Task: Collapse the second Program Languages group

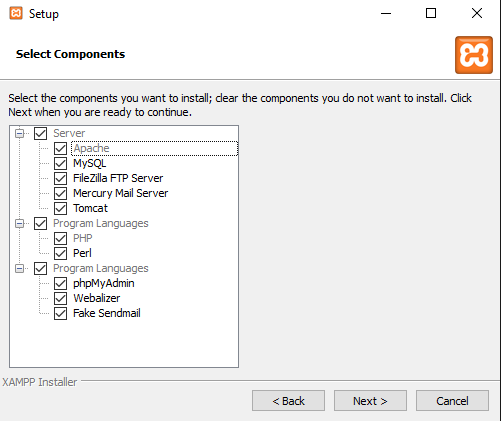Action: (x=20, y=268)
